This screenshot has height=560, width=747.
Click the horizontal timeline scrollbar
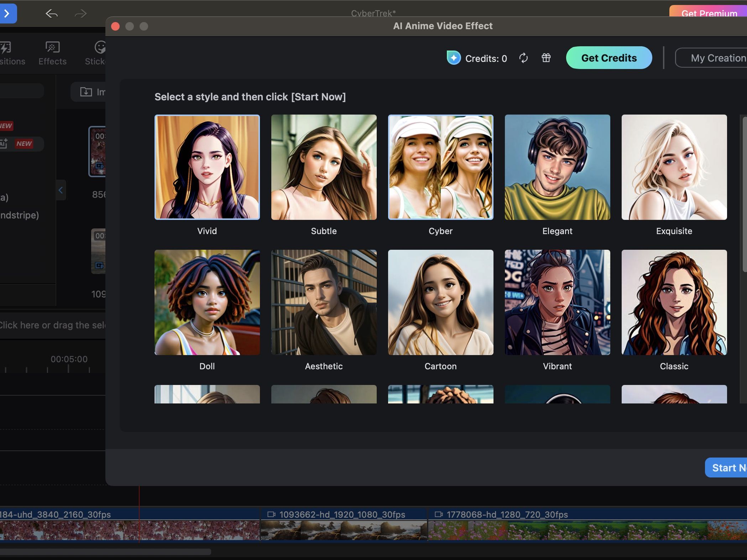[x=105, y=552]
